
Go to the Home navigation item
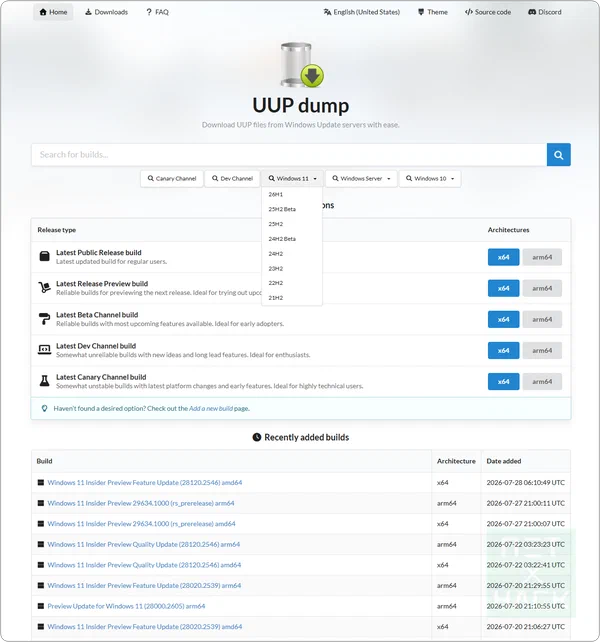(x=53, y=12)
